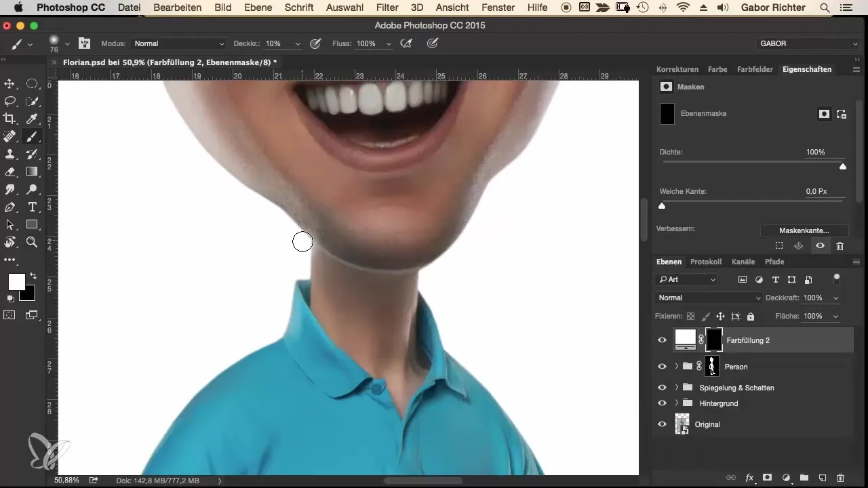868x488 pixels.
Task: Open the GABOR workspace dropdown
Action: click(808, 43)
